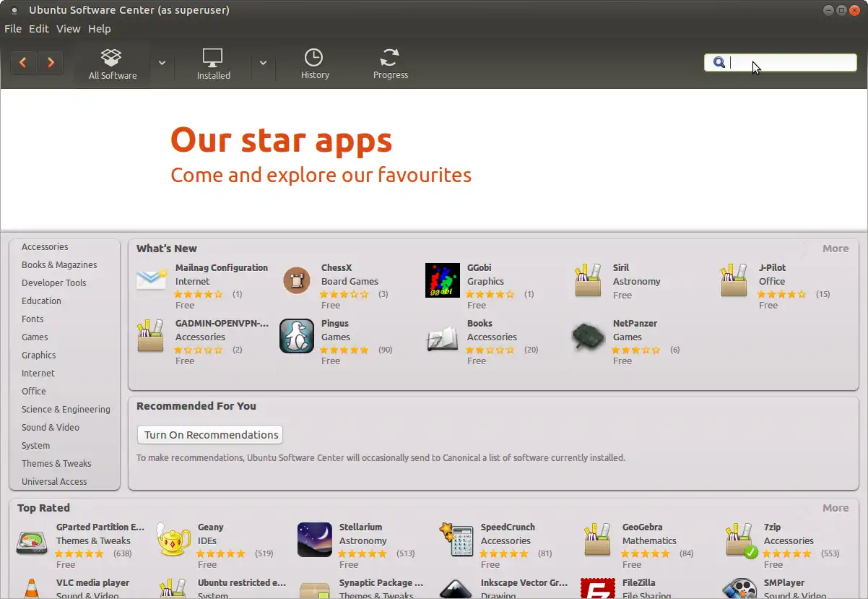This screenshot has width=868, height=599.
Task: Open the History view
Action: coord(315,64)
